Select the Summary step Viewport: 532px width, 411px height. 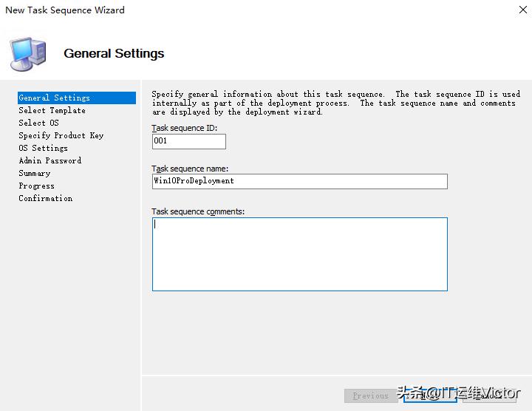[34, 173]
